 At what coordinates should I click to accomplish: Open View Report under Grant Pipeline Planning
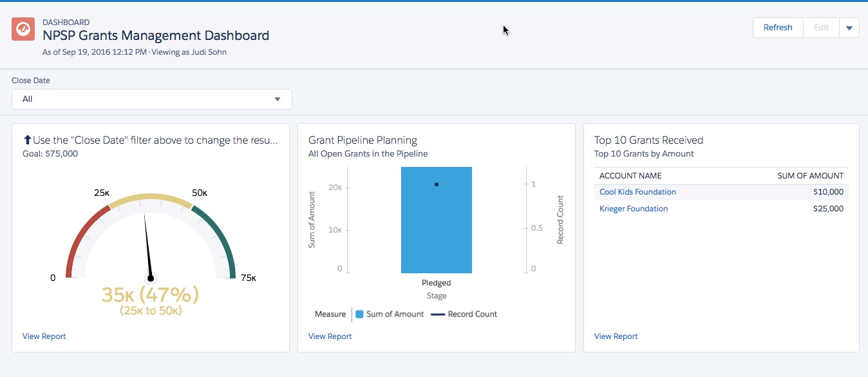(x=330, y=336)
